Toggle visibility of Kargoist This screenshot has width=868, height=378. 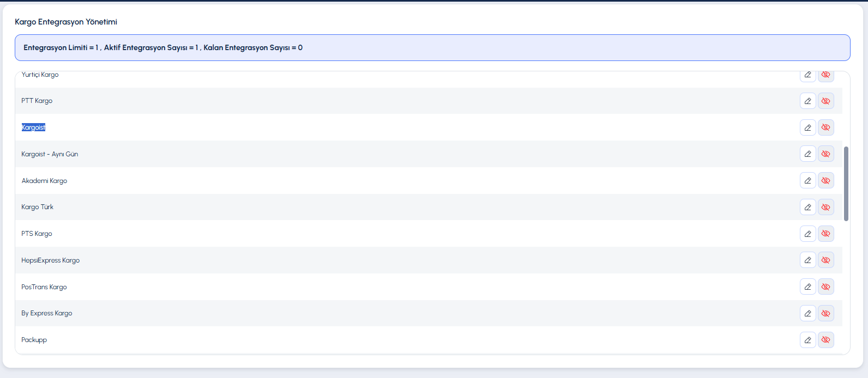[x=826, y=127]
